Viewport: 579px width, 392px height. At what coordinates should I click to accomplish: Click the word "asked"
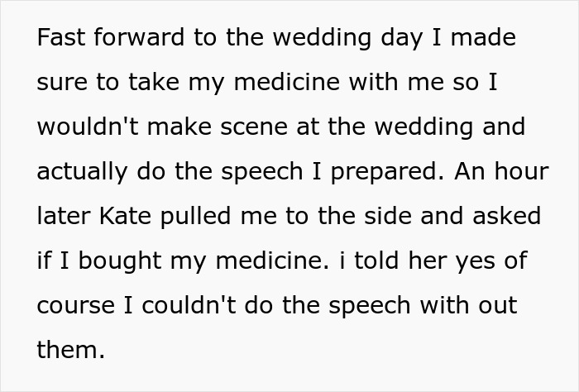point(505,216)
